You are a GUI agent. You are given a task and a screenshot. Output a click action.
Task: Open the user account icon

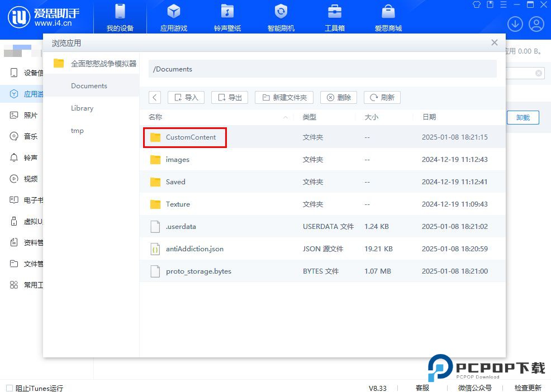pos(536,24)
